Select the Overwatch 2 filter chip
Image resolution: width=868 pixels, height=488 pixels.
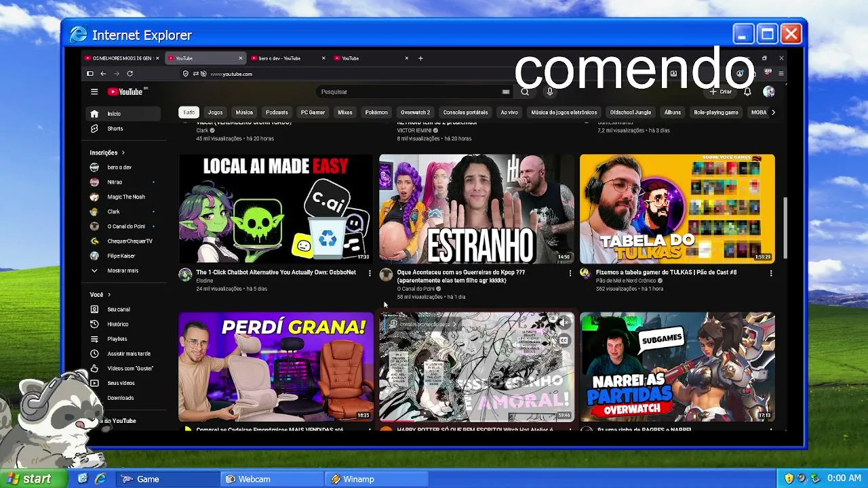(415, 113)
